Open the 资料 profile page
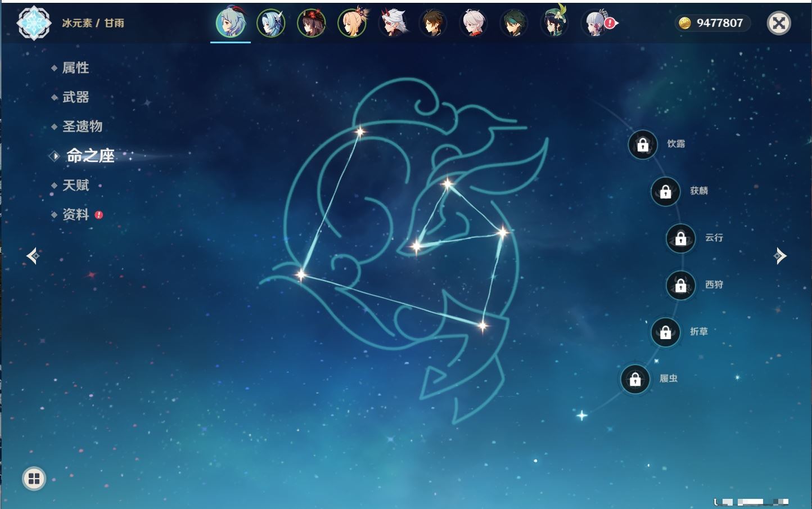812x509 pixels. point(75,214)
